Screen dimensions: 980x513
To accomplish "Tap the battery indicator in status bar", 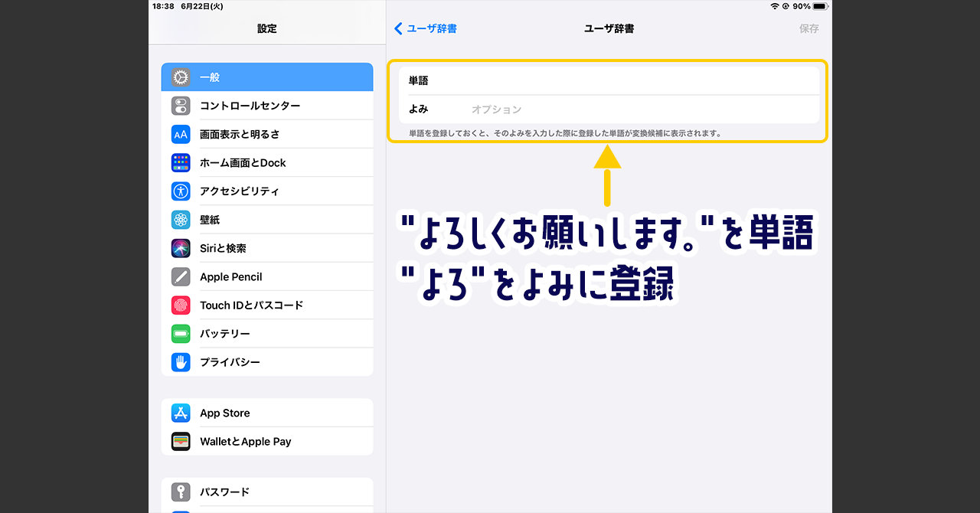I will [x=820, y=6].
